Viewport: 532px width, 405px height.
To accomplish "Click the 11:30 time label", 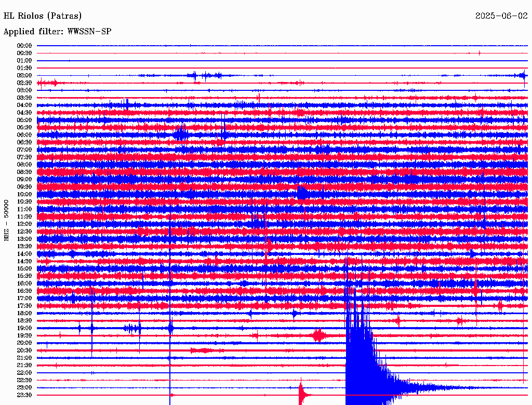I will 24,217.
